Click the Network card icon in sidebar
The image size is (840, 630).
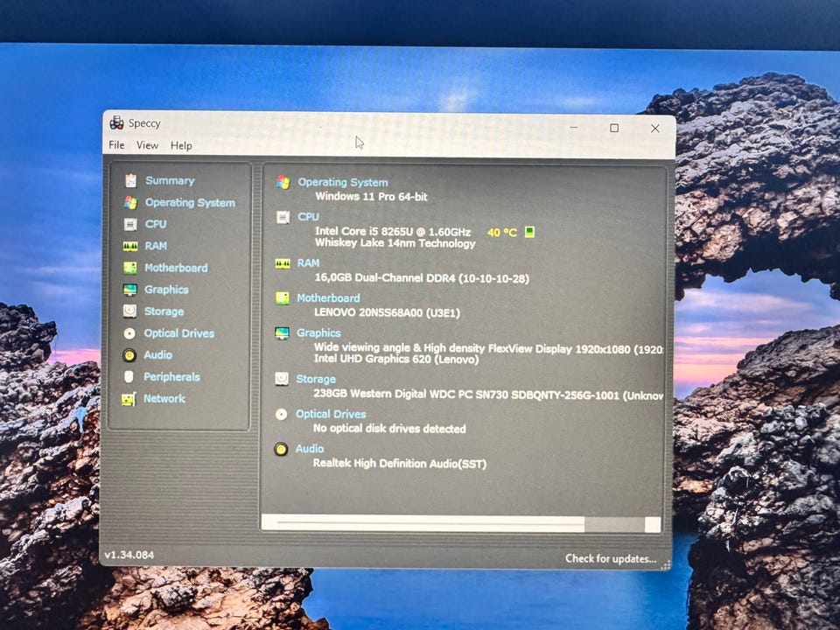click(x=129, y=399)
